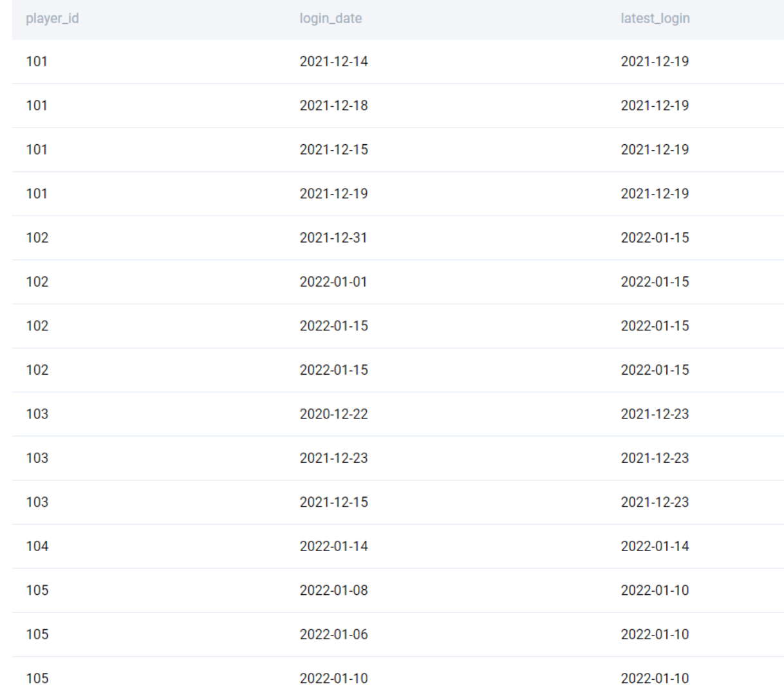Select 2021-12-23 in the login_date column
The width and height of the screenshot is (784, 696).
tap(334, 458)
